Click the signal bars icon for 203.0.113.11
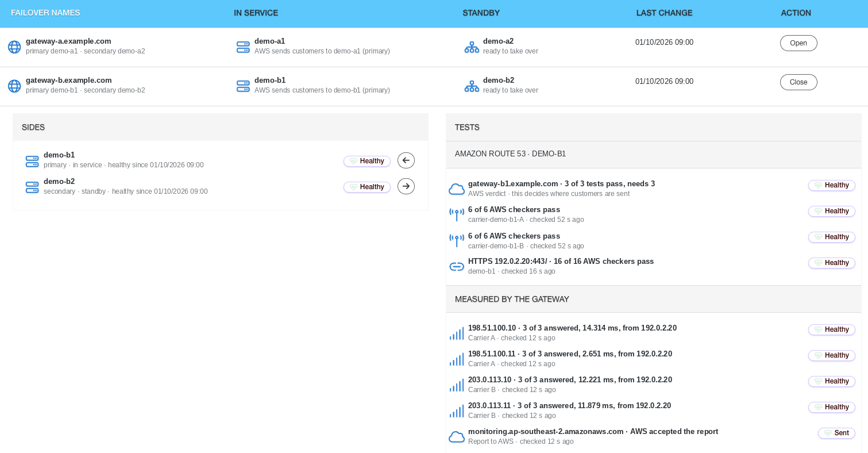Viewport: 868px width, 453px height. click(x=457, y=411)
